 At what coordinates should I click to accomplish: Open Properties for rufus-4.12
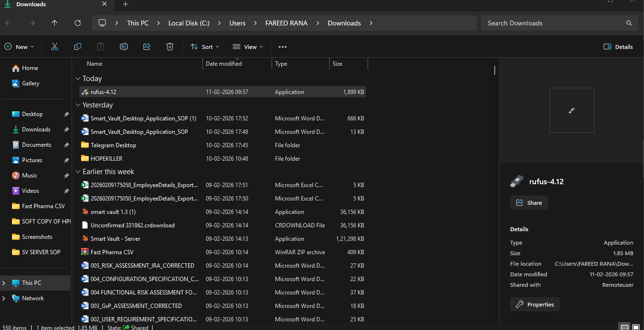point(535,304)
